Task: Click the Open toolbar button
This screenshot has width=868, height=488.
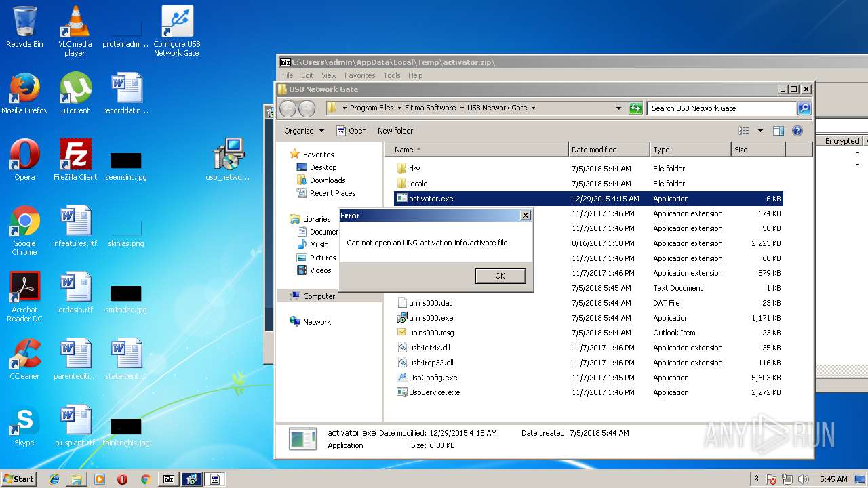Action: click(x=352, y=131)
